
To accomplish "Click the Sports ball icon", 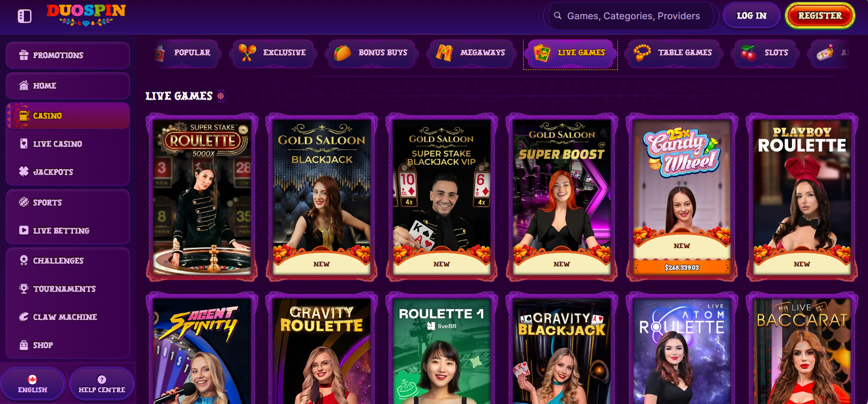I will coord(24,202).
